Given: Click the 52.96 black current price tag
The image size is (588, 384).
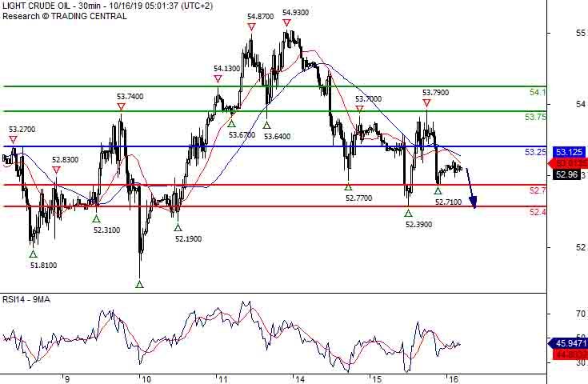Looking at the screenshot, I should coord(566,174).
